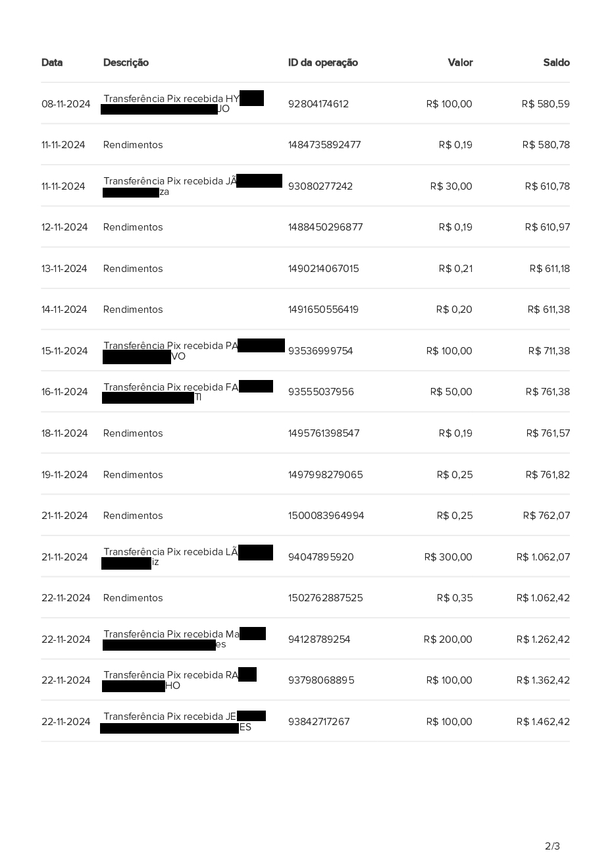The width and height of the screenshot is (612, 868).
Task: Select the 13-11-2024 date entry
Action: point(64,269)
